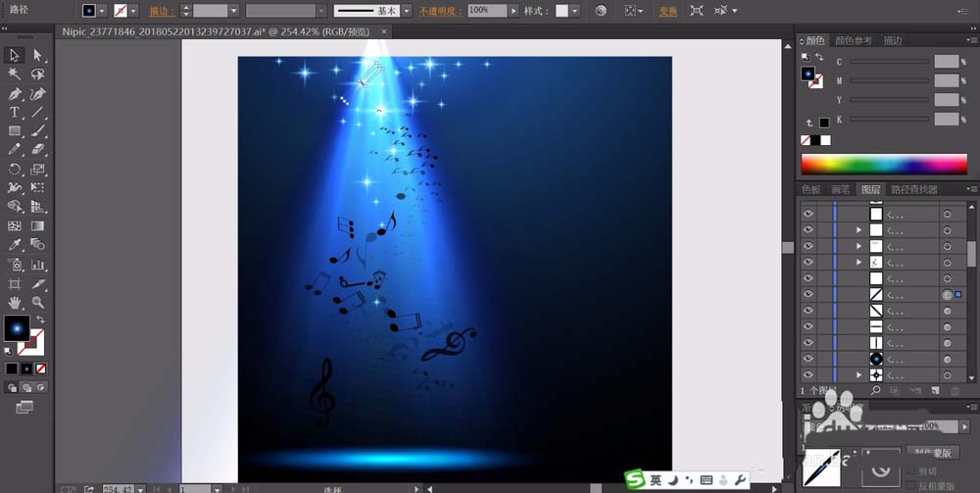Toggle eye of horizontal line thumbnail layer
Image resolution: width=980 pixels, height=493 pixels.
click(x=808, y=326)
